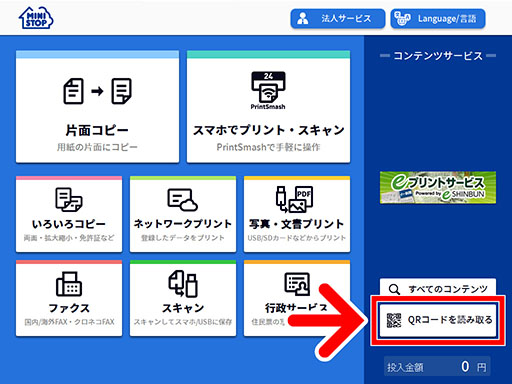
Task: Tap the USB and PDF photo icon
Action: [x=295, y=199]
